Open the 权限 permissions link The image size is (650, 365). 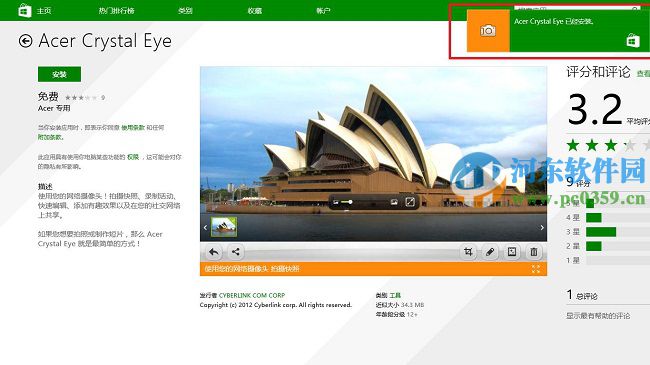click(x=133, y=157)
